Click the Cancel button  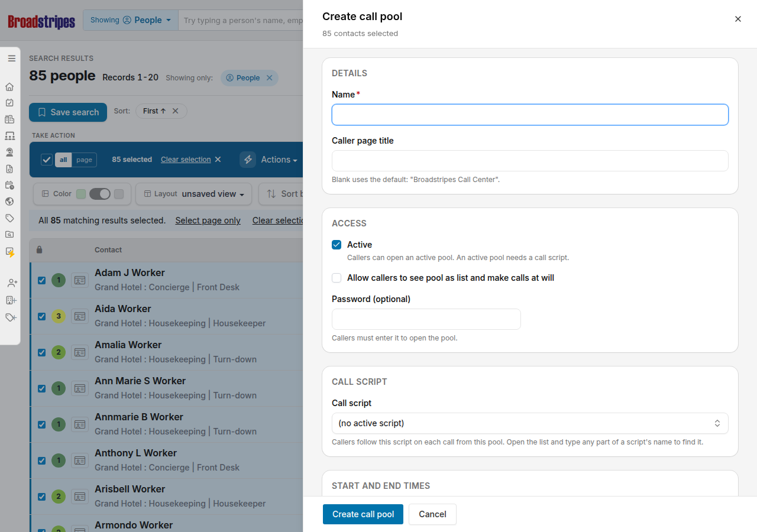(x=432, y=514)
